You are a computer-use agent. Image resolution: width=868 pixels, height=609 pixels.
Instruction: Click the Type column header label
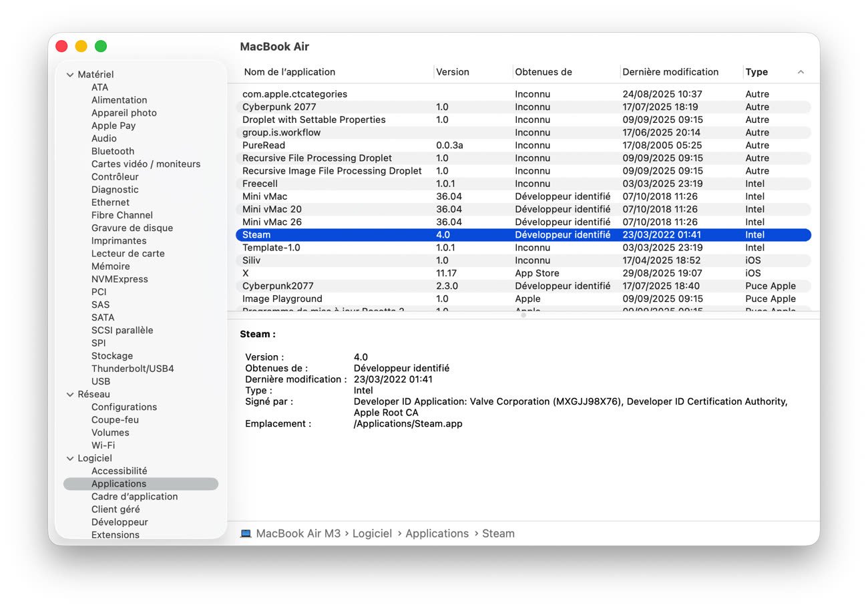pyautogui.click(x=756, y=72)
